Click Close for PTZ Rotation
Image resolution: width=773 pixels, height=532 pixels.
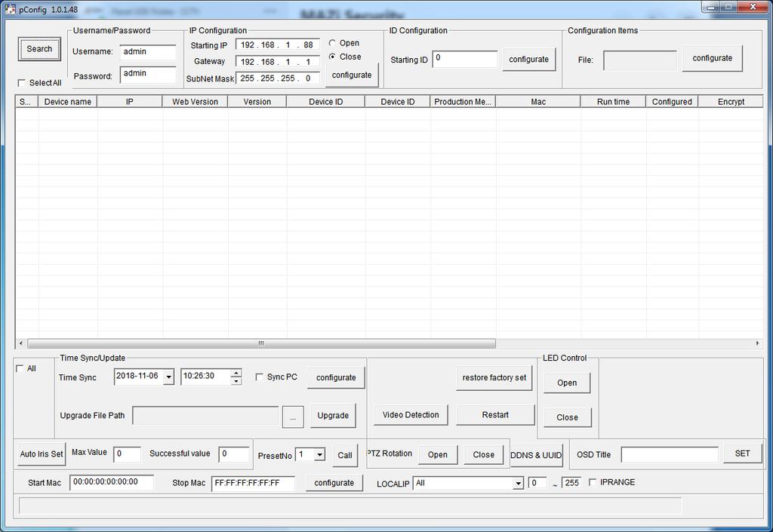(483, 455)
